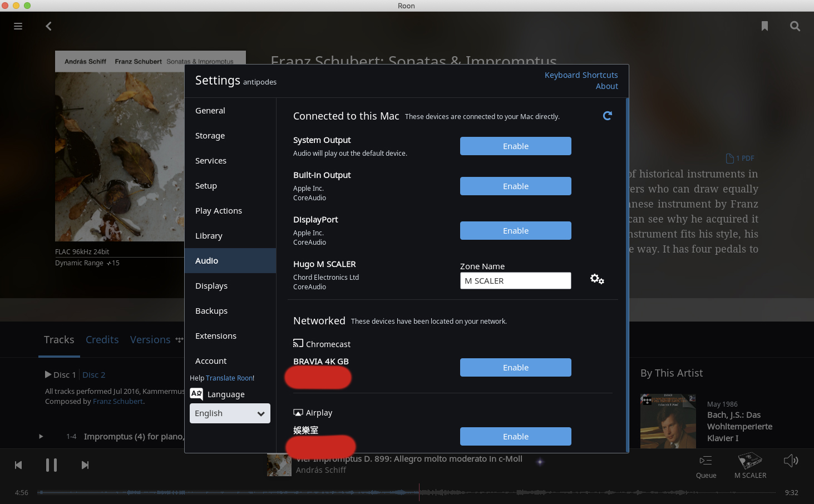Switch to the Tracks tab
Image resolution: width=814 pixels, height=504 pixels.
59,340
